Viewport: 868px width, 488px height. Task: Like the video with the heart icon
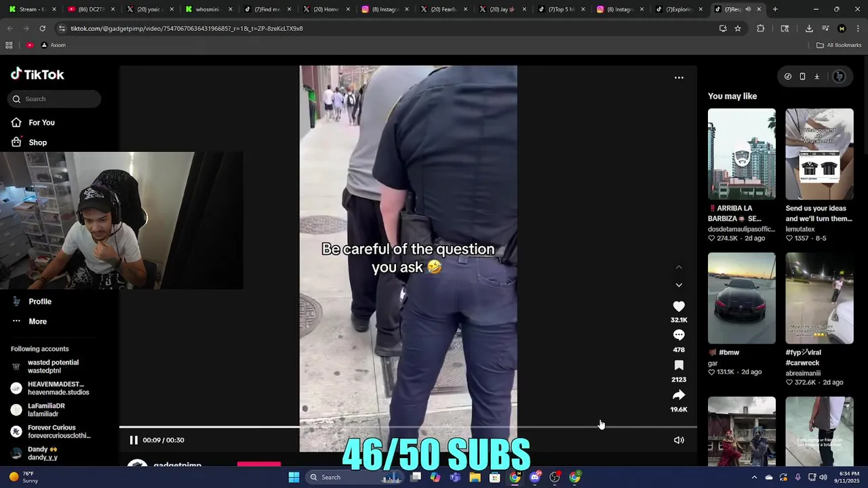click(679, 306)
